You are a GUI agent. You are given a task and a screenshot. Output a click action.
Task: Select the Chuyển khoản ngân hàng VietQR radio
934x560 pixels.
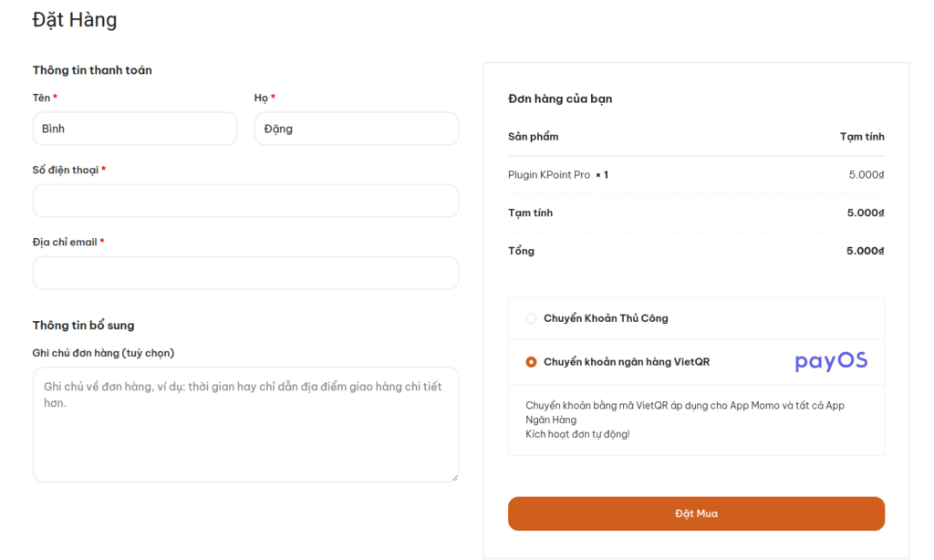(532, 362)
